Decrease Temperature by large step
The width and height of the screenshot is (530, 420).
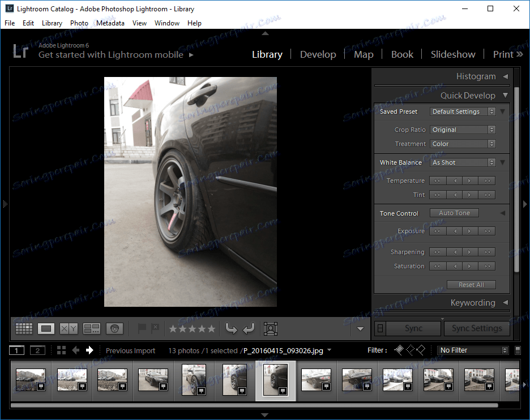point(437,181)
